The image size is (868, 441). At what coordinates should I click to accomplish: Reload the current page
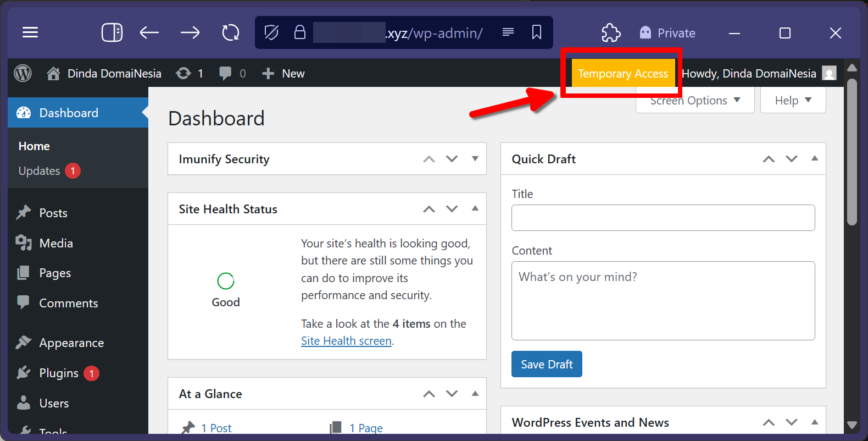[x=231, y=32]
